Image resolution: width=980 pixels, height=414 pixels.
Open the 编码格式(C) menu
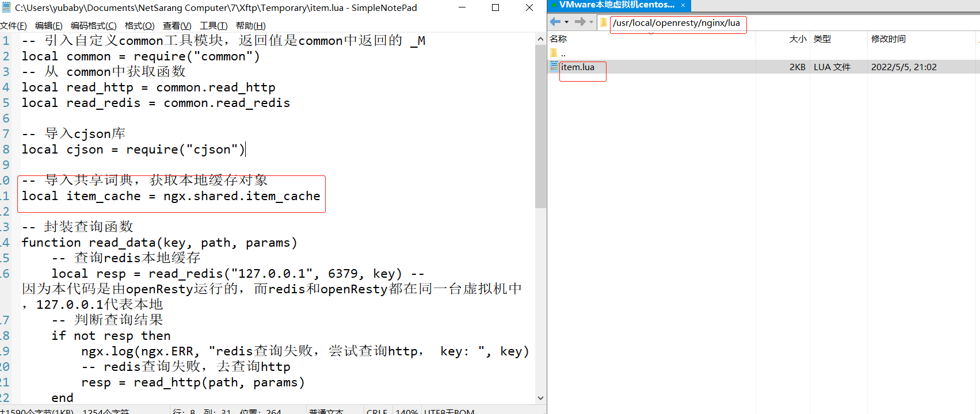pyautogui.click(x=93, y=26)
